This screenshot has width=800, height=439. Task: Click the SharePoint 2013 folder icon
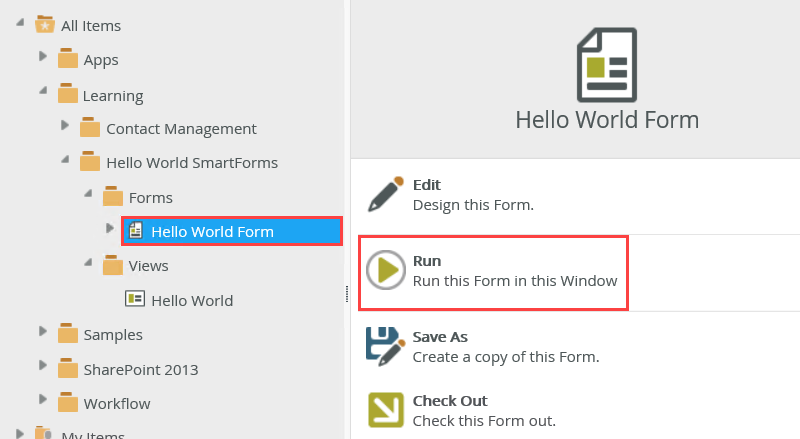67,368
